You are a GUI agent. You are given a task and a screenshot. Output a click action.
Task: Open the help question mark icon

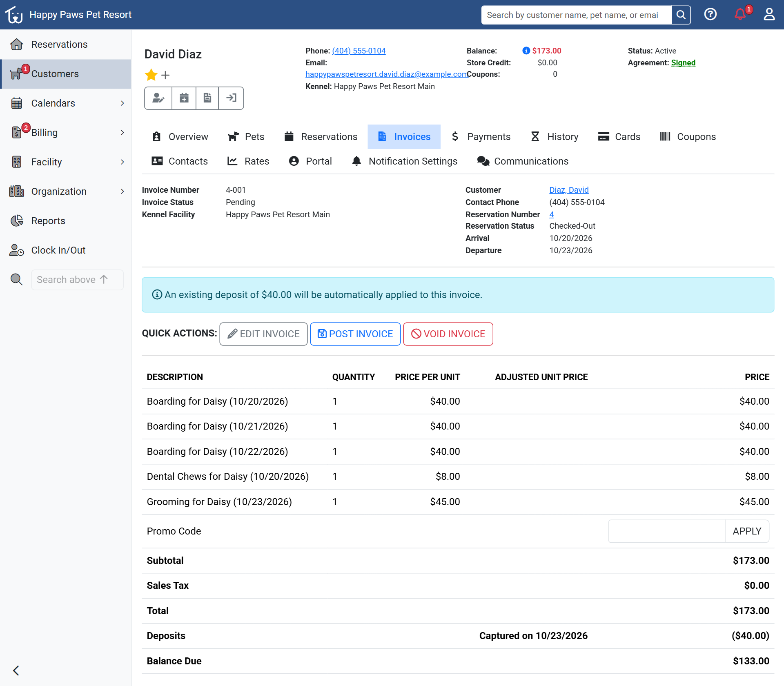coord(710,15)
